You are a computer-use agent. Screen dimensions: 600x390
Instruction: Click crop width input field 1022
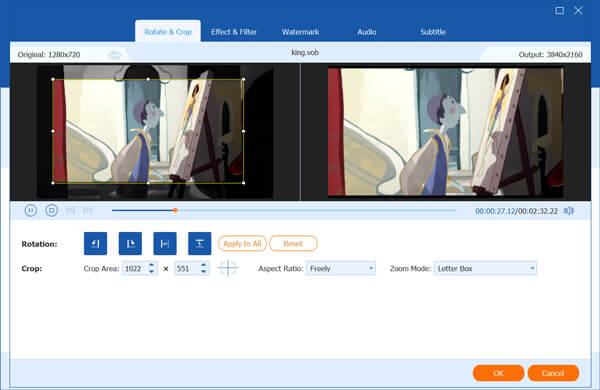click(x=135, y=268)
